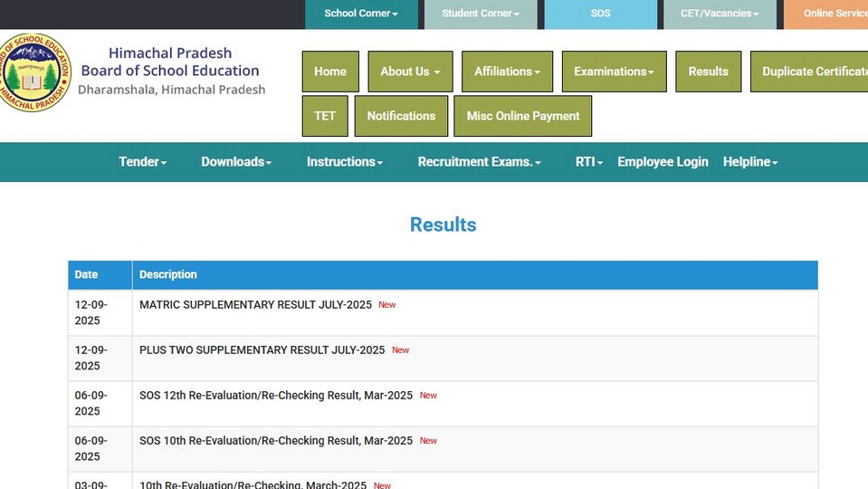Click the 06-09-2025 date of SOS 10th row
Screen dimensions: 868x489
pos(91,448)
